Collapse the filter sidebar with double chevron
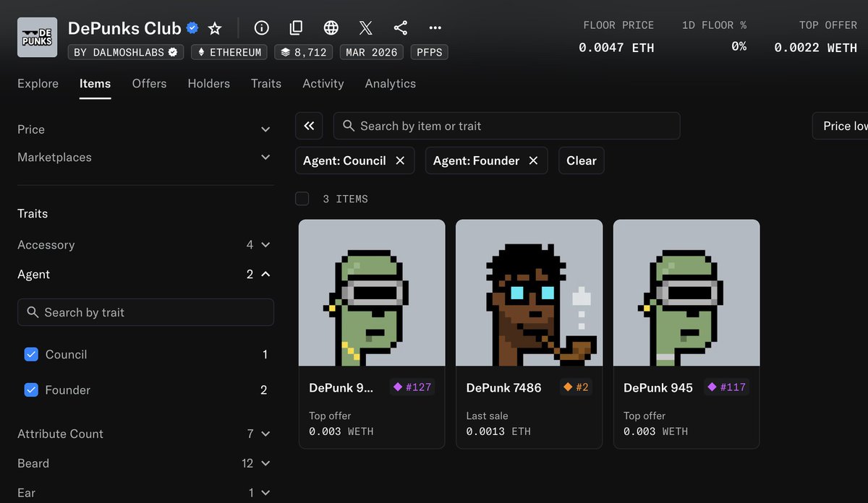Screen dimensions: 868x503 point(309,126)
